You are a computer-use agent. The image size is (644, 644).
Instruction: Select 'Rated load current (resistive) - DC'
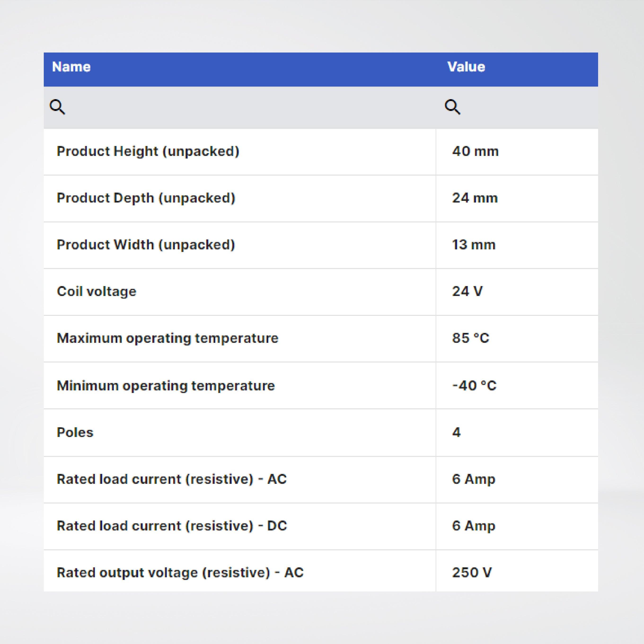[240, 526]
